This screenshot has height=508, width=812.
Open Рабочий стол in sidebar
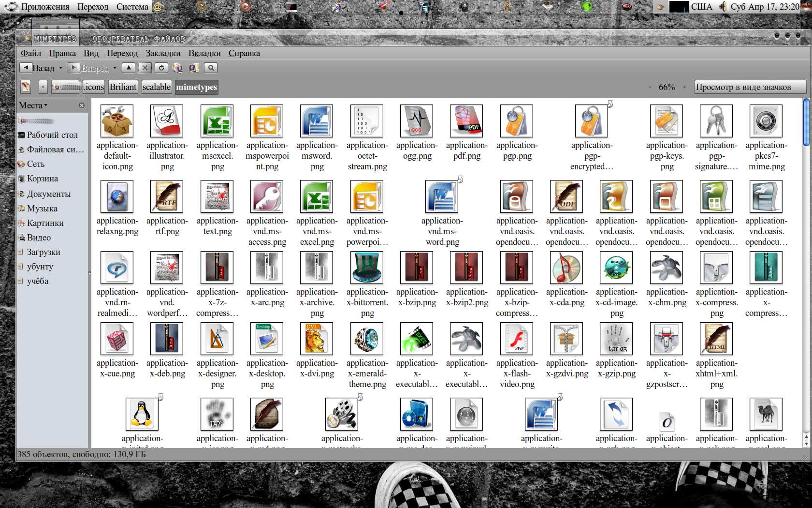coord(52,135)
